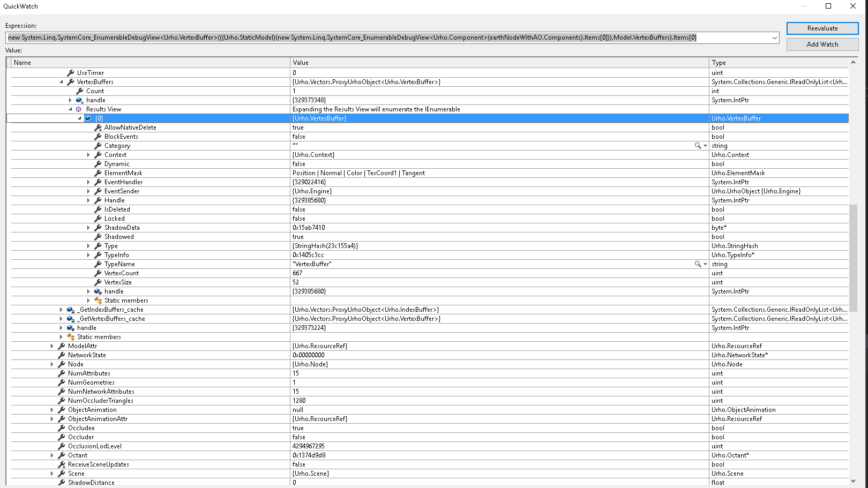Click the VertexCount value 667
868x488 pixels.
tap(297, 273)
